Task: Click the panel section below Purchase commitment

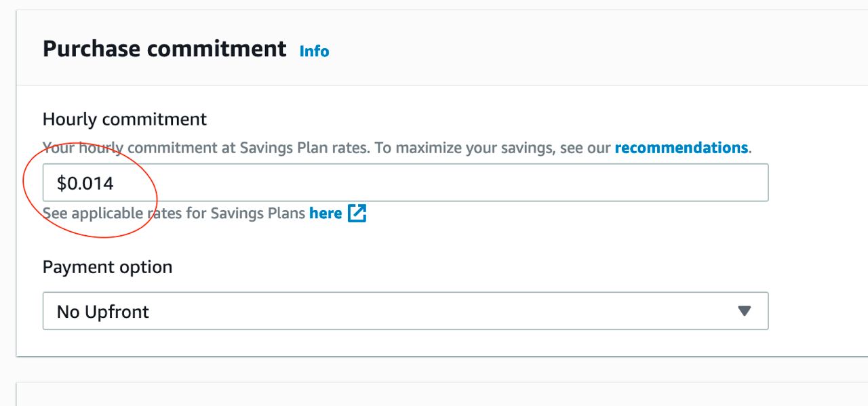Action: coord(442,394)
